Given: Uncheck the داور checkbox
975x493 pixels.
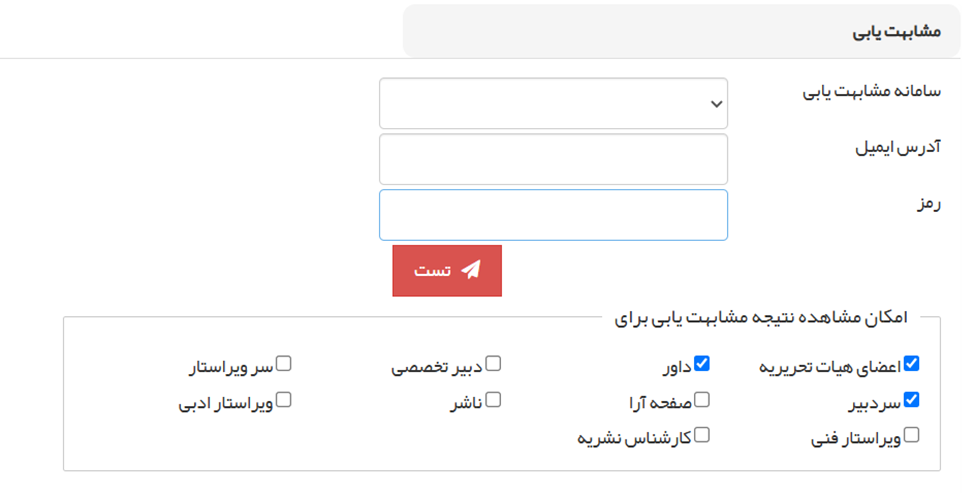Looking at the screenshot, I should (x=702, y=364).
